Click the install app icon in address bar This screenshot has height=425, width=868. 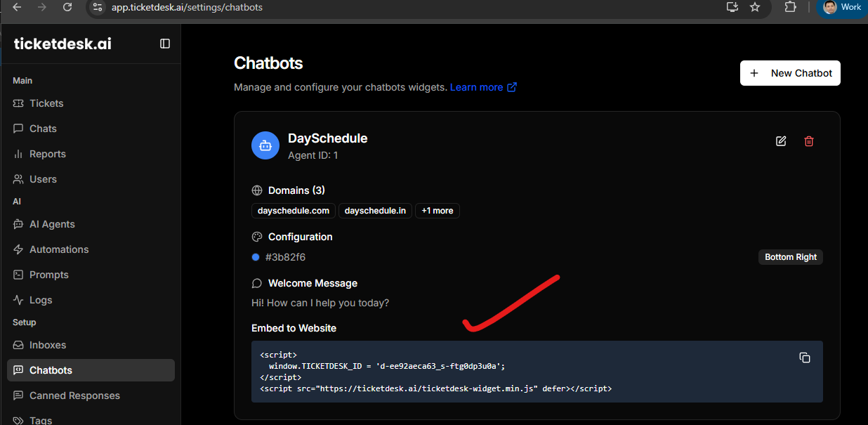click(x=732, y=7)
